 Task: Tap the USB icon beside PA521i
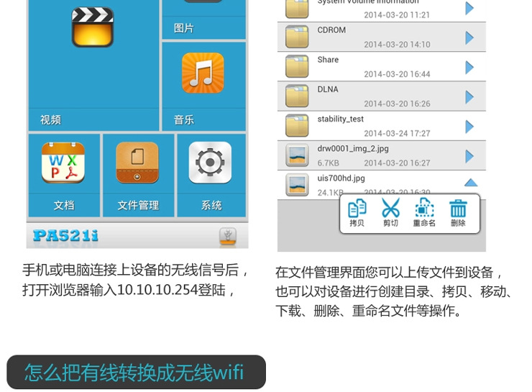(228, 236)
